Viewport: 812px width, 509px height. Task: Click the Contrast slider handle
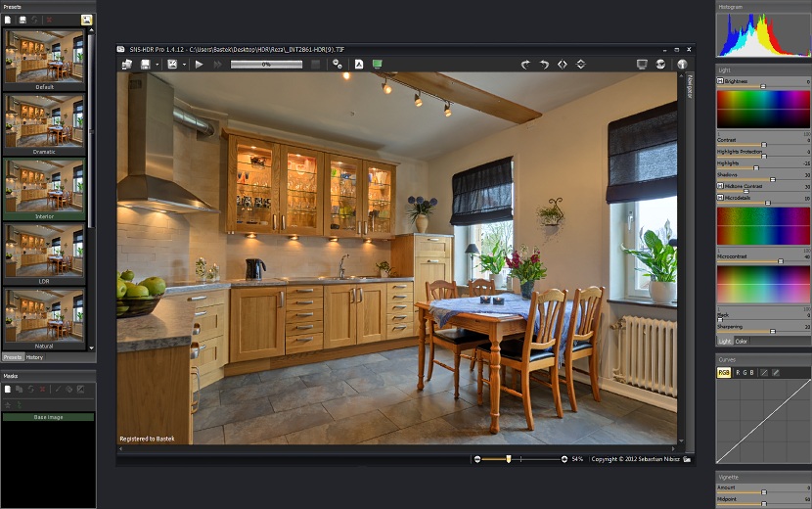[x=764, y=145]
